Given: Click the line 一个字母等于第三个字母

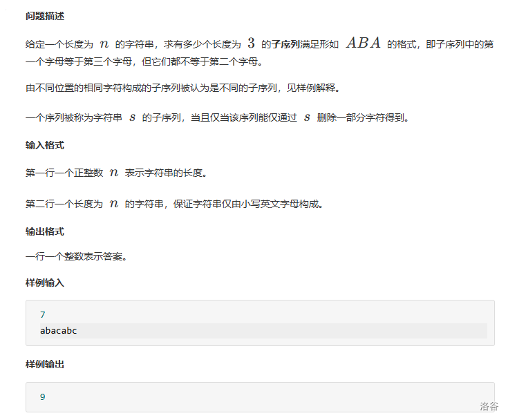Looking at the screenshot, I should (144, 61).
